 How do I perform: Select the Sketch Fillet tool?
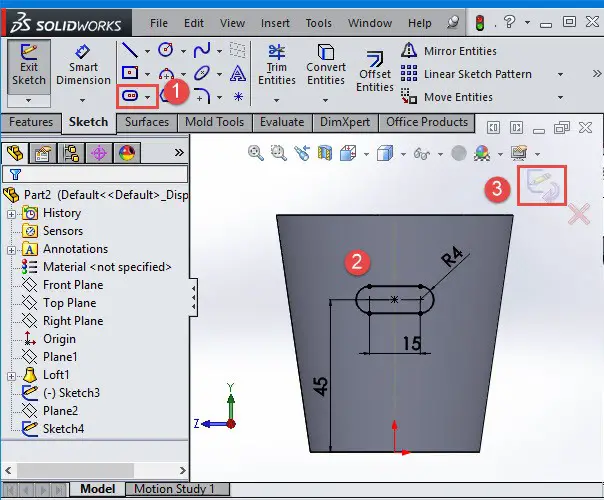(203, 96)
